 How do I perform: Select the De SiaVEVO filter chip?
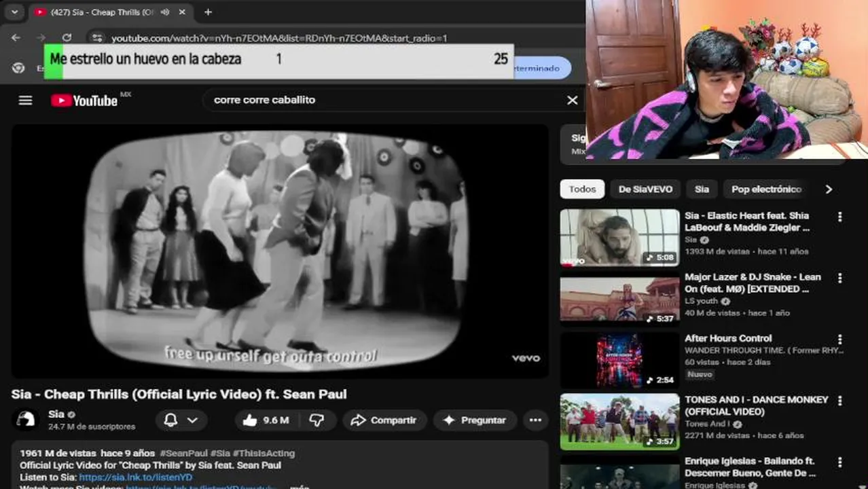point(645,189)
